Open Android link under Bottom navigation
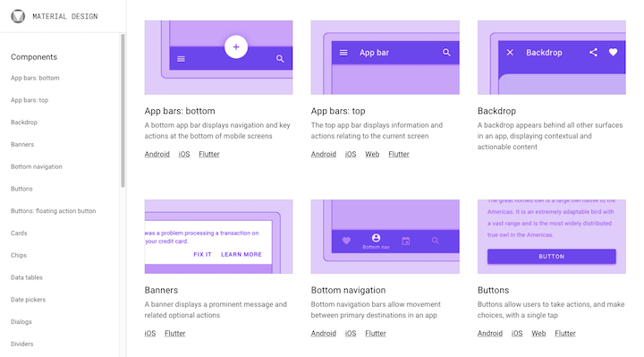Image resolution: width=644 pixels, height=357 pixels. (x=323, y=333)
